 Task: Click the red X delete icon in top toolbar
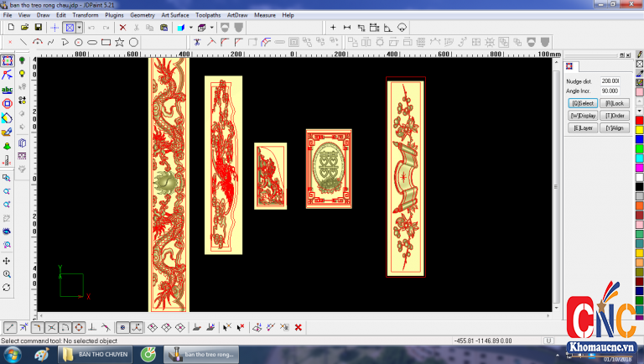122,28
